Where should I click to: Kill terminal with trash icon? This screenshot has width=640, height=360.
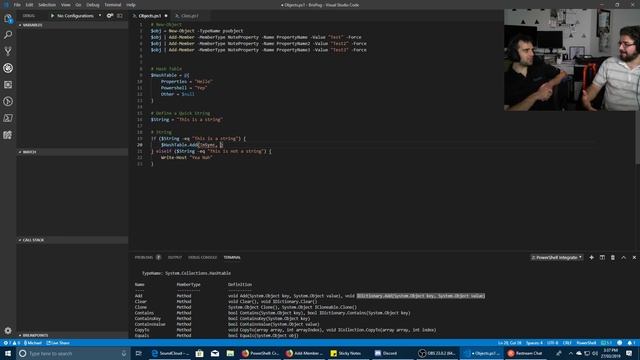(x=613, y=258)
